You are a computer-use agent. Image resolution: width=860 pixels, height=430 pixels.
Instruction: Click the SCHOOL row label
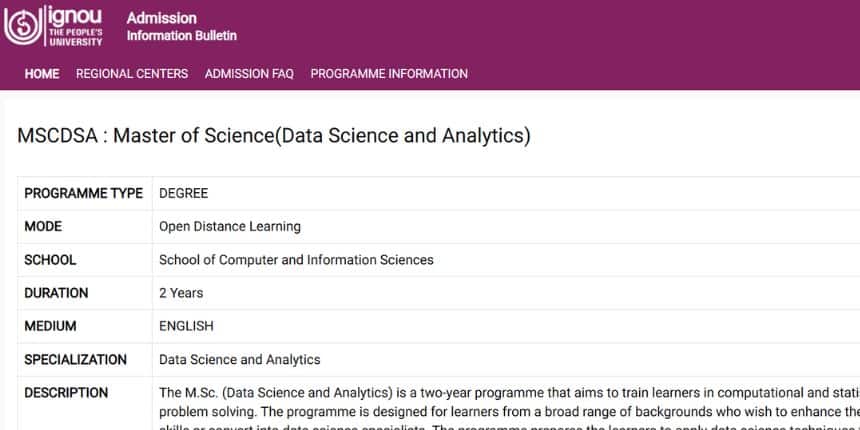50,260
